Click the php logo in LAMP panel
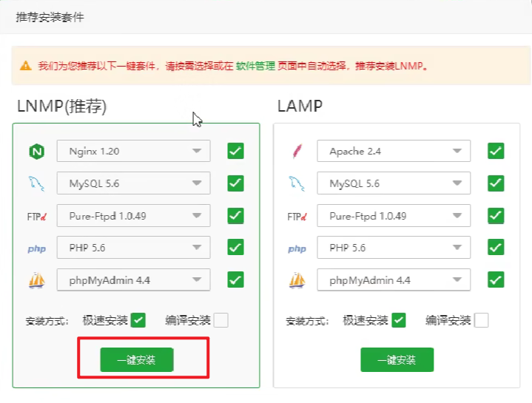Viewport: 532px width, 403px height. pyautogui.click(x=297, y=248)
